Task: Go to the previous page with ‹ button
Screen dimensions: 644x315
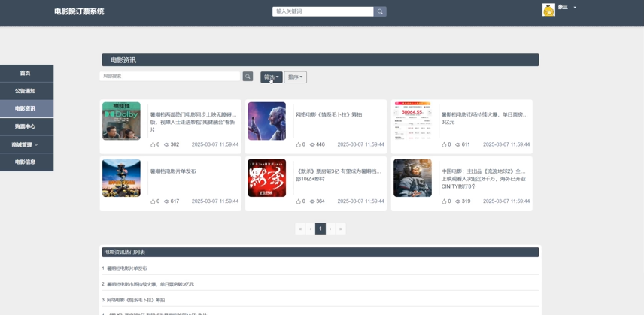Action: click(x=311, y=229)
